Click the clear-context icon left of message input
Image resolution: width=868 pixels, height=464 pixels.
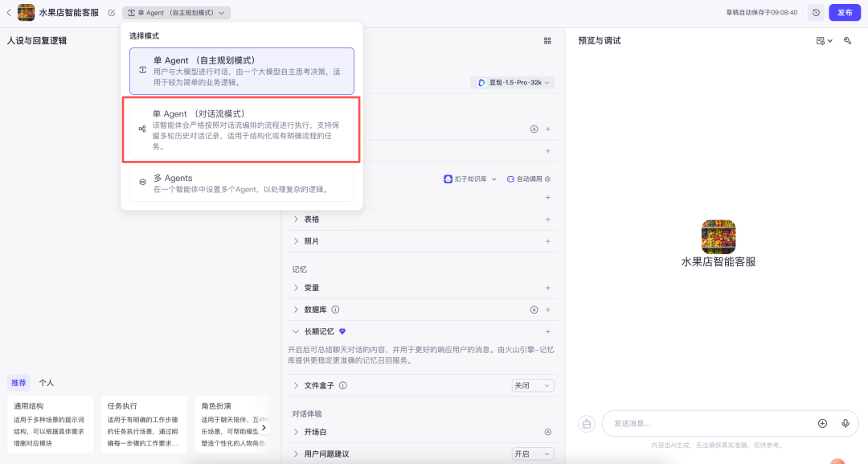[x=587, y=424]
